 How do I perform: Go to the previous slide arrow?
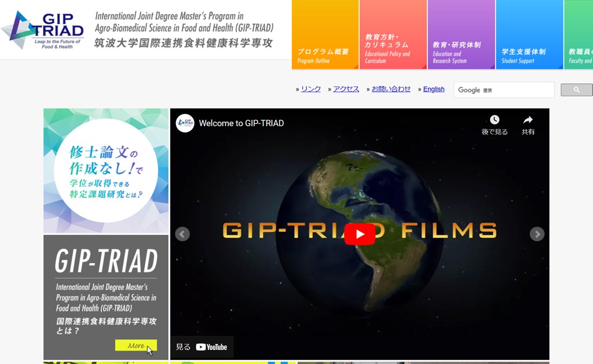tap(182, 234)
